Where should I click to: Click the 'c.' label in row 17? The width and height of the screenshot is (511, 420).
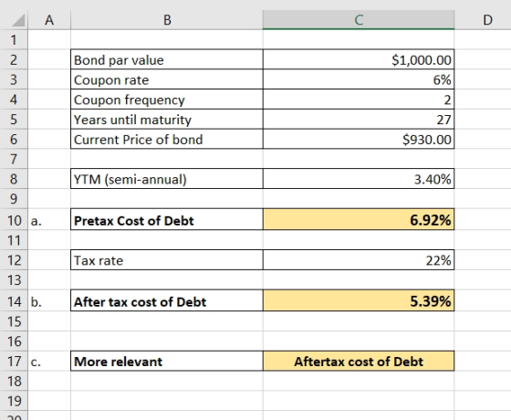pyautogui.click(x=36, y=362)
